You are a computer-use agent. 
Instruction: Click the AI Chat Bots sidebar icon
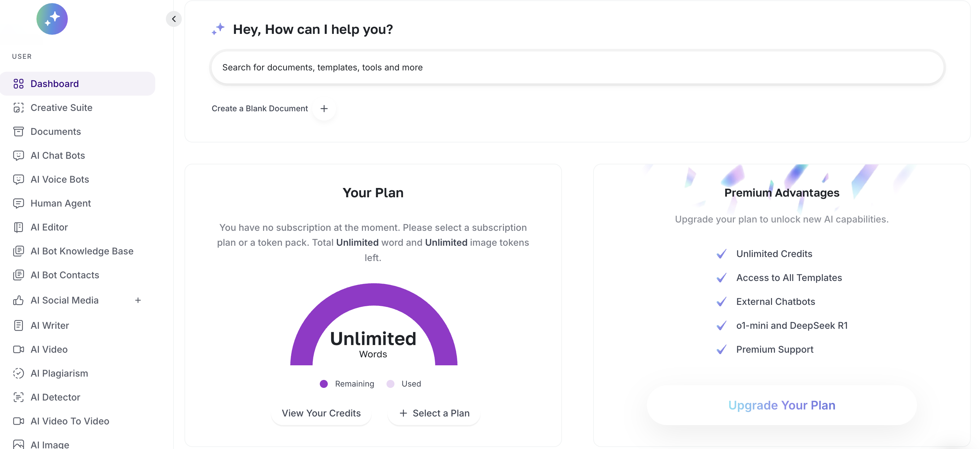18,155
